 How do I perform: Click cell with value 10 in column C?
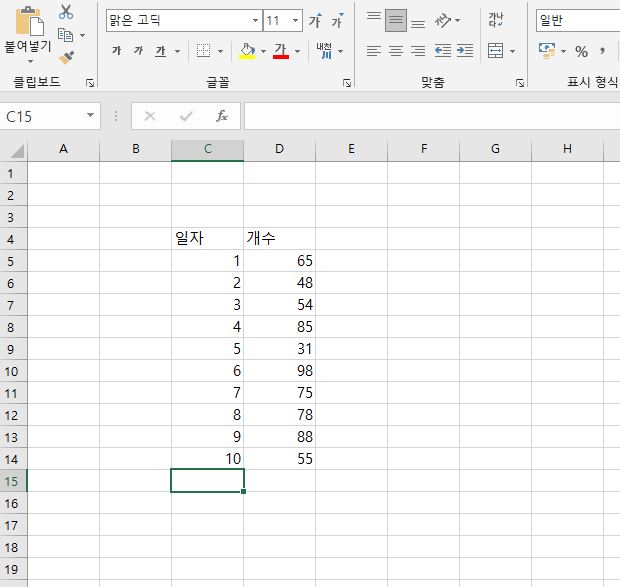point(208,459)
